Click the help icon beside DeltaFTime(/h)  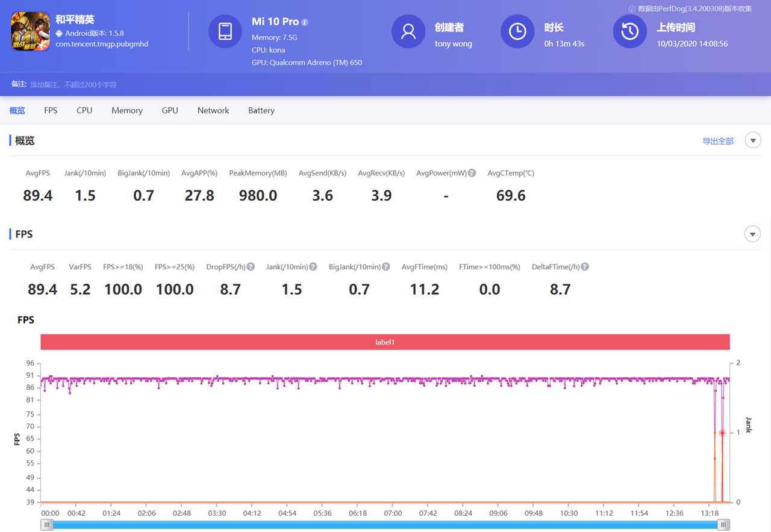pyautogui.click(x=585, y=267)
